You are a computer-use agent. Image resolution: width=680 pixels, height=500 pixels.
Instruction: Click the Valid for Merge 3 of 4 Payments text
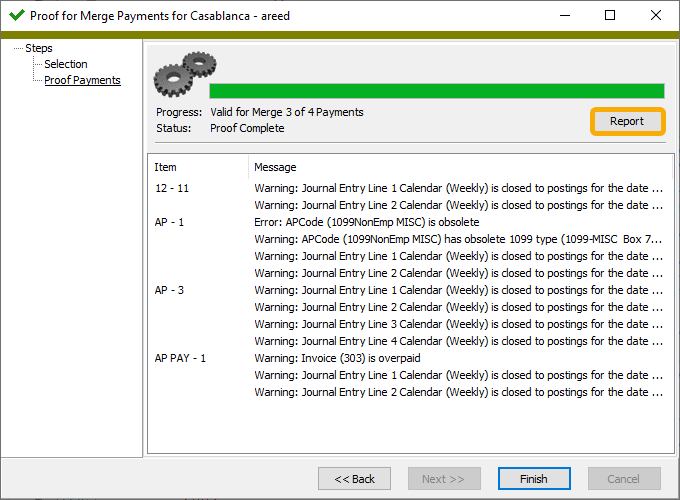point(287,112)
